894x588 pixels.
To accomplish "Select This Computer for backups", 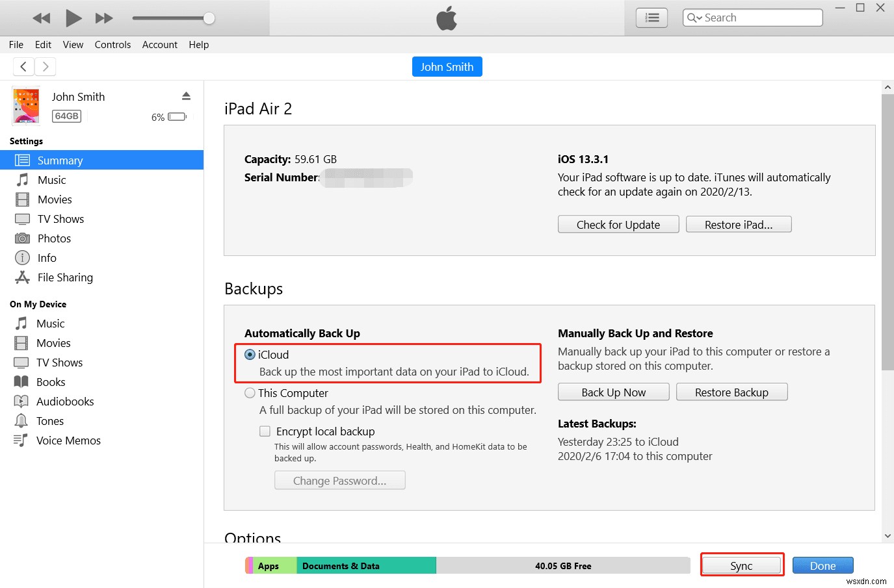I will tap(250, 392).
